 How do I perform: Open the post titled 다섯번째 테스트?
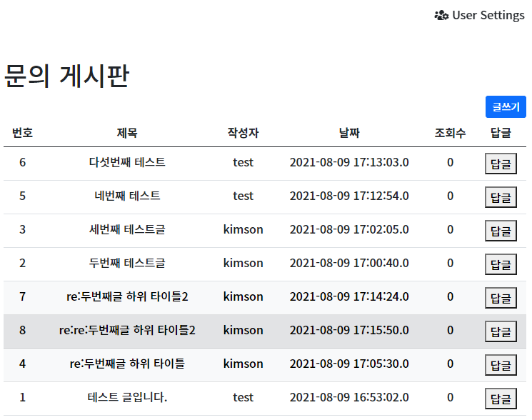pyautogui.click(x=127, y=162)
